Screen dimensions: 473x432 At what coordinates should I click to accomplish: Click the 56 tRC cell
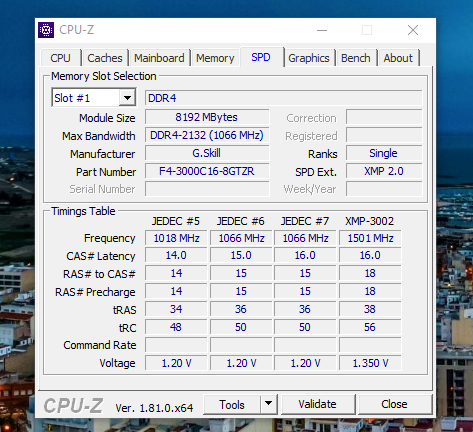tap(370, 327)
